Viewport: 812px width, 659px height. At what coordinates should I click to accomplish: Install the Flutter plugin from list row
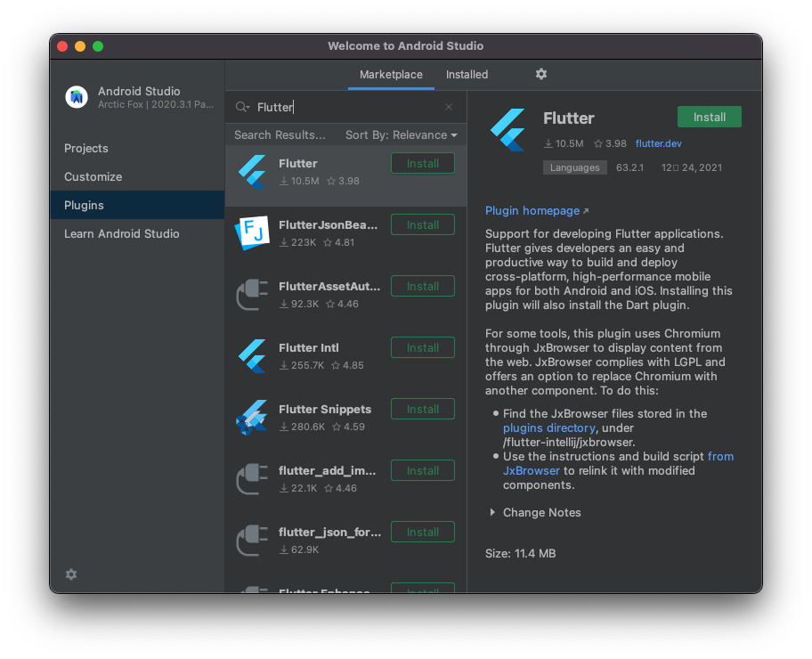click(x=423, y=163)
